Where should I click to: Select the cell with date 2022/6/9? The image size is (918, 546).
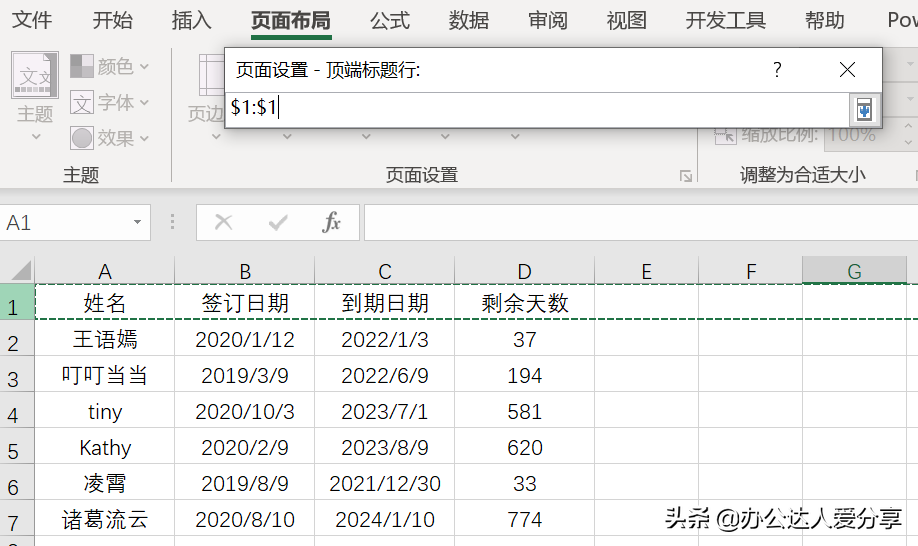pos(385,375)
